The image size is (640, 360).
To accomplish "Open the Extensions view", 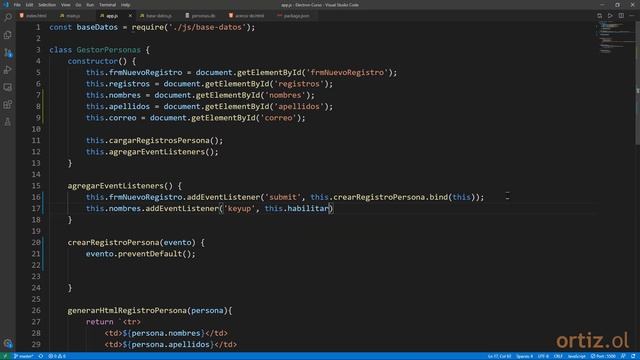I will click(7, 104).
